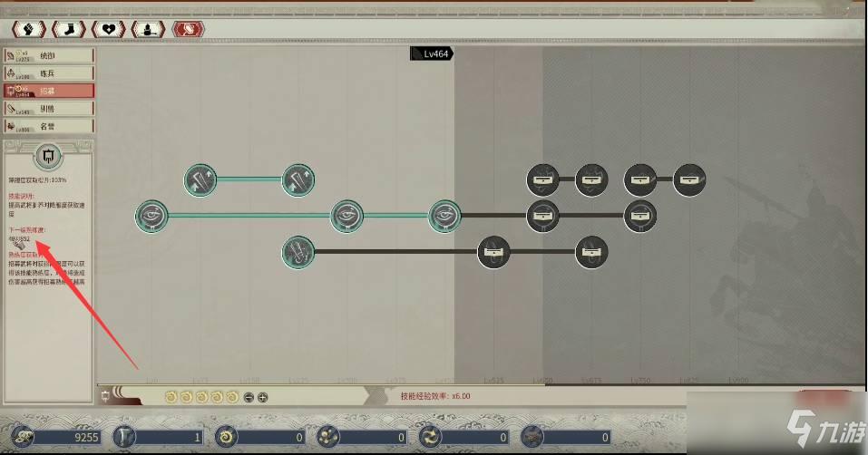The width and height of the screenshot is (868, 455).
Task: Select the 练兵 skill category
Action: (49, 73)
